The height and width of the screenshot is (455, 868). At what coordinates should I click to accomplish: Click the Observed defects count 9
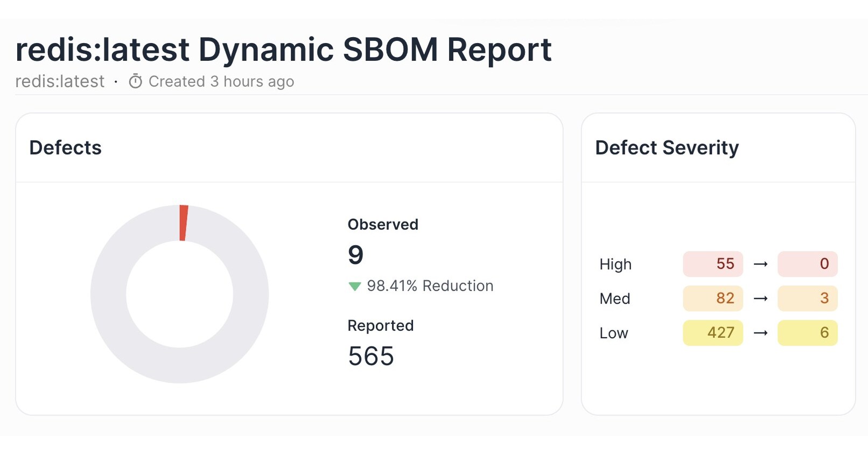(356, 255)
